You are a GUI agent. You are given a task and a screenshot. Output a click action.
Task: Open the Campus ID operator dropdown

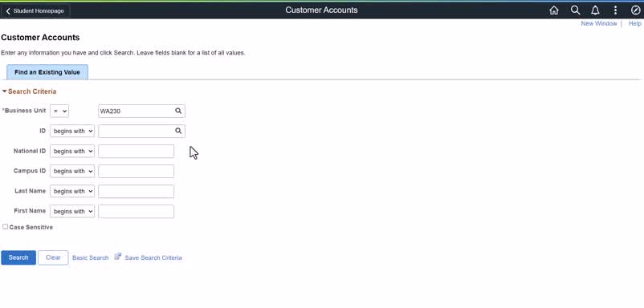[x=72, y=171]
